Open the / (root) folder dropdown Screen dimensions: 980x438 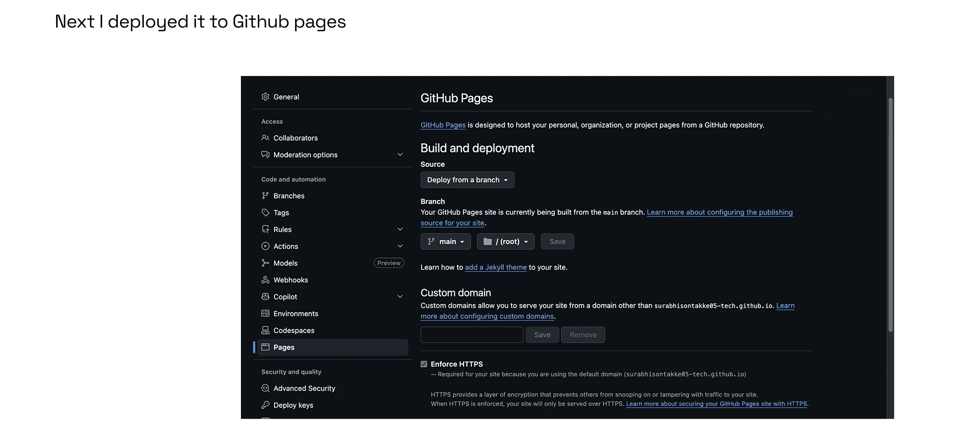(505, 241)
